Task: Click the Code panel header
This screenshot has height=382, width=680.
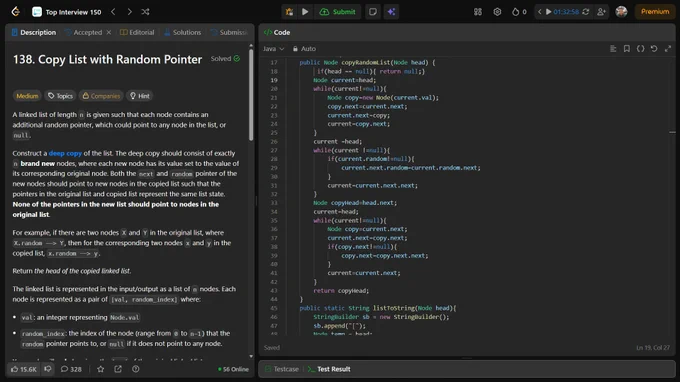Action: [x=277, y=33]
